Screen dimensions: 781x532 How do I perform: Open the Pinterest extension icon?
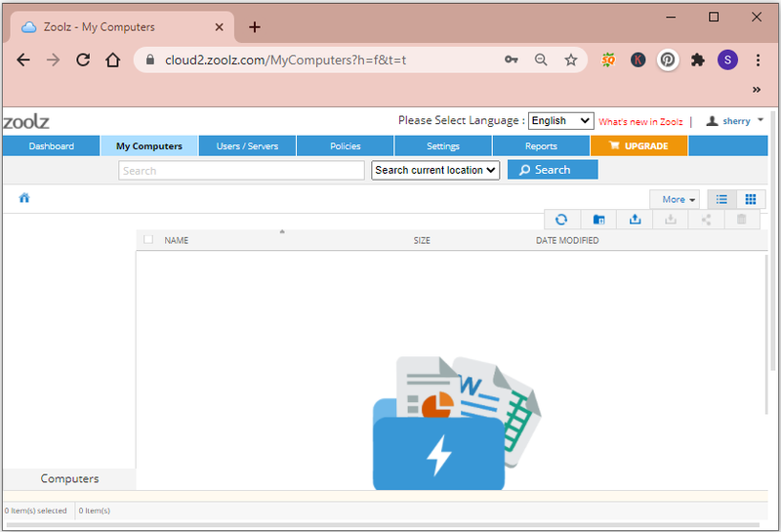pos(668,61)
